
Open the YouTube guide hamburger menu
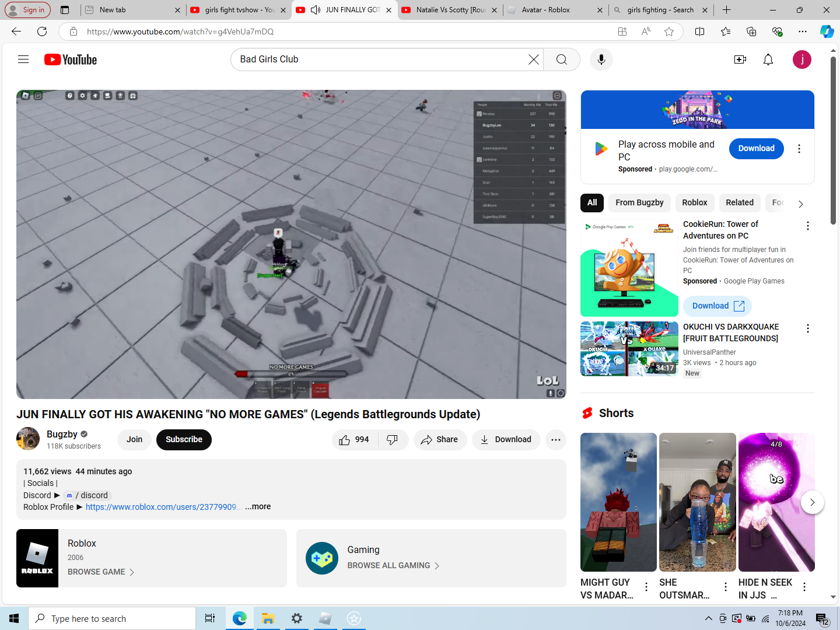(x=23, y=60)
